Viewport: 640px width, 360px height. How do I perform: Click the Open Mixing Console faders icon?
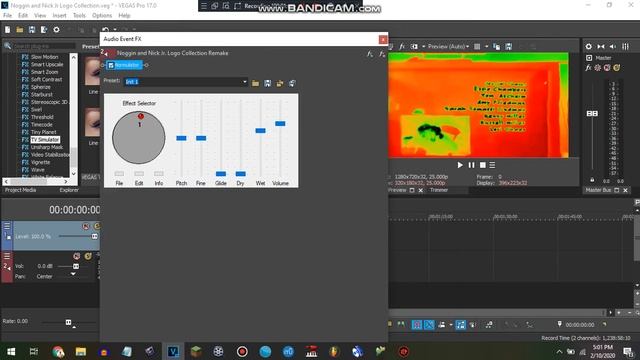[x=625, y=47]
